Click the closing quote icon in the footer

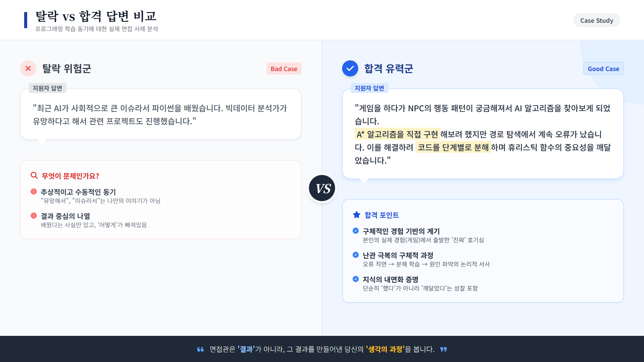pos(443,349)
